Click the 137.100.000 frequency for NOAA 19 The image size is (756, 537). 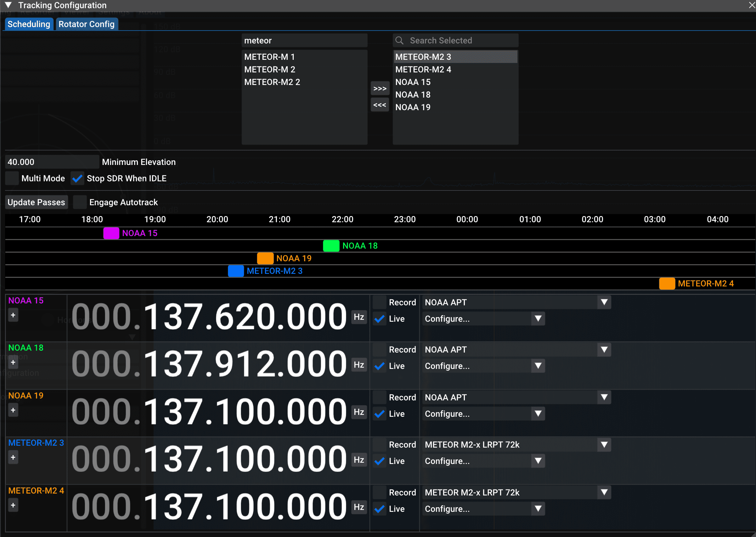click(x=245, y=412)
